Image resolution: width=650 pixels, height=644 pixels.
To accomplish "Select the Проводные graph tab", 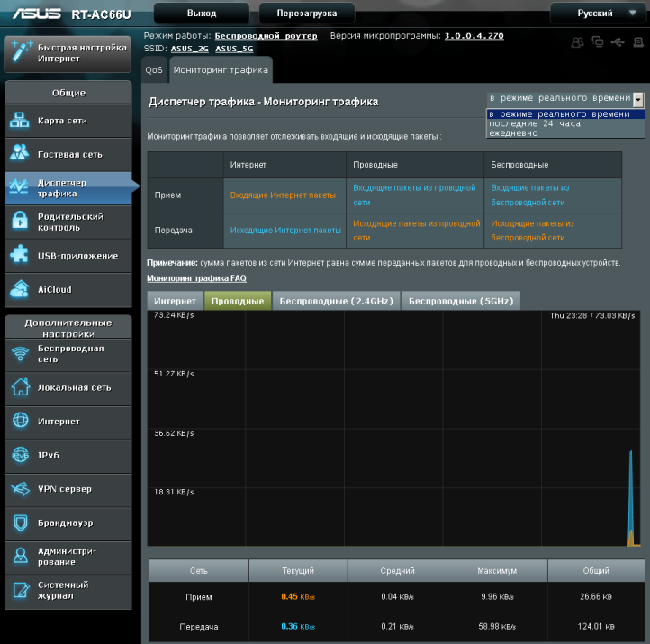I will coord(238,301).
